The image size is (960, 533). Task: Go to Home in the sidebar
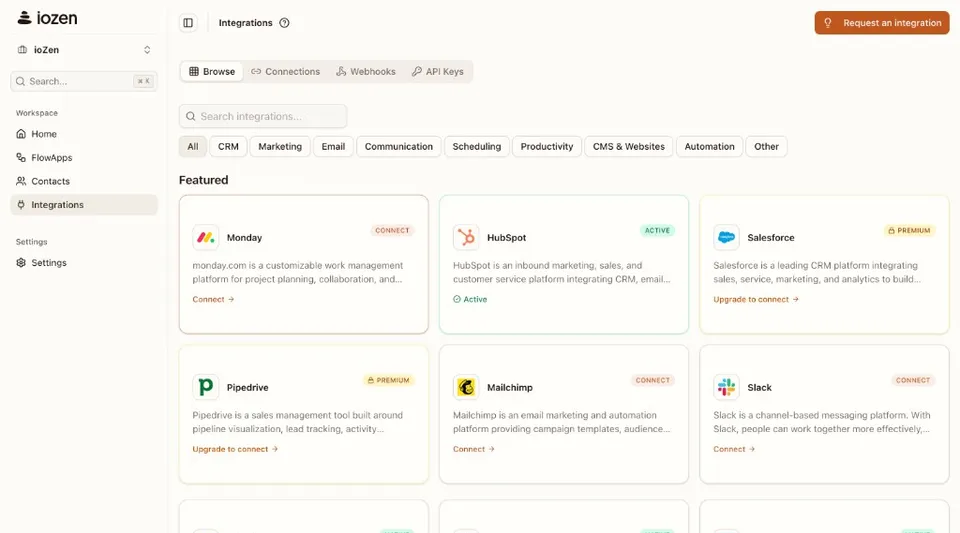(x=84, y=134)
